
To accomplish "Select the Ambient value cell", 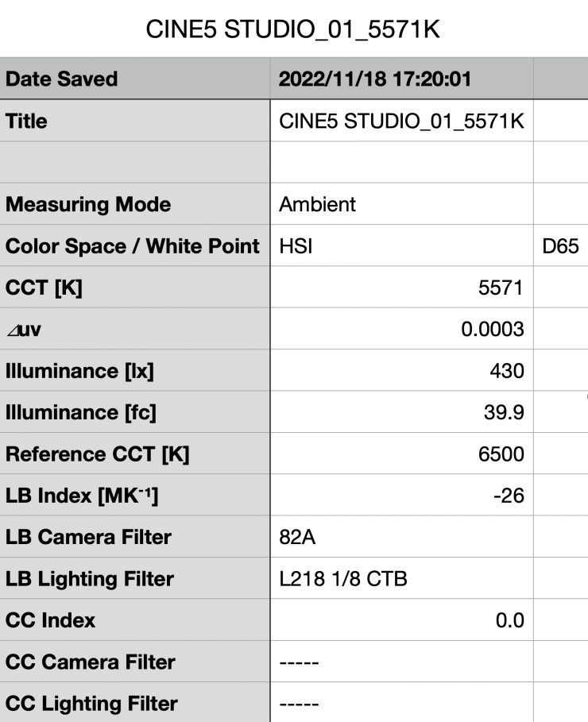I will (x=401, y=205).
